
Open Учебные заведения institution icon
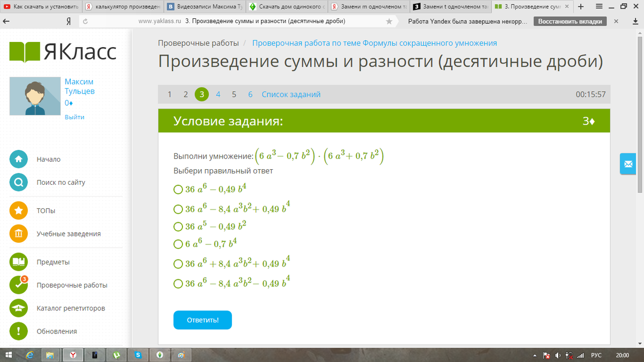pyautogui.click(x=19, y=234)
